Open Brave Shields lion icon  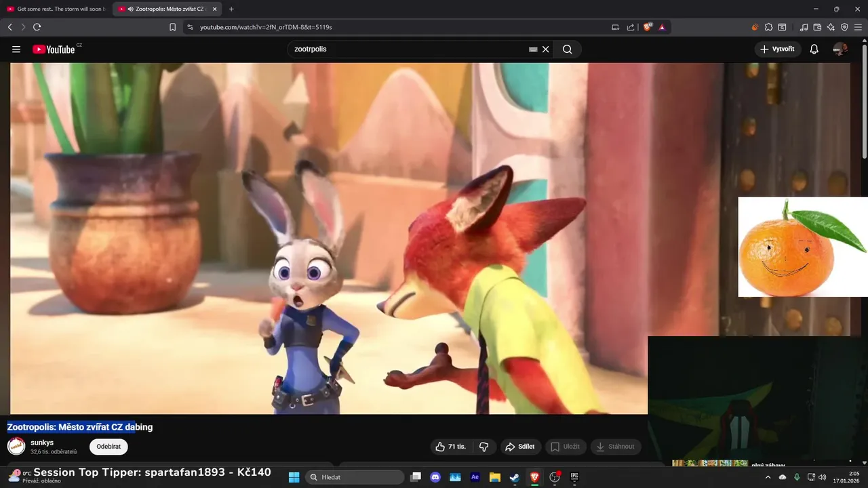[648, 27]
